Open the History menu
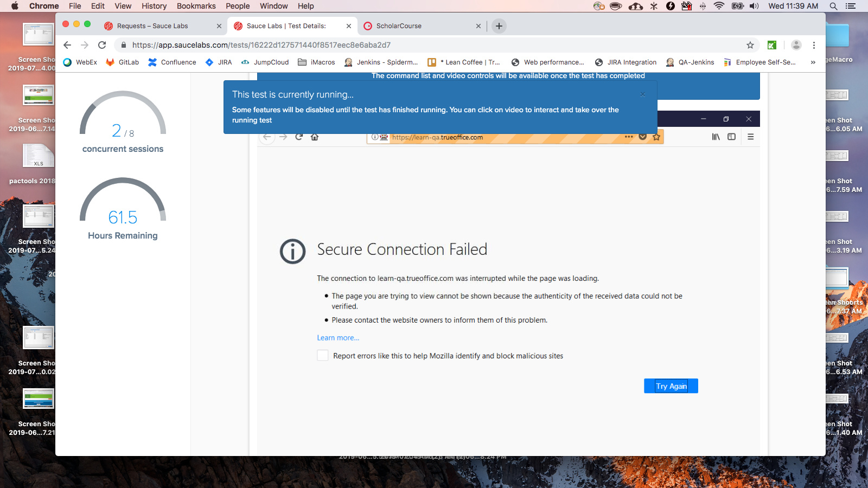 pos(154,6)
